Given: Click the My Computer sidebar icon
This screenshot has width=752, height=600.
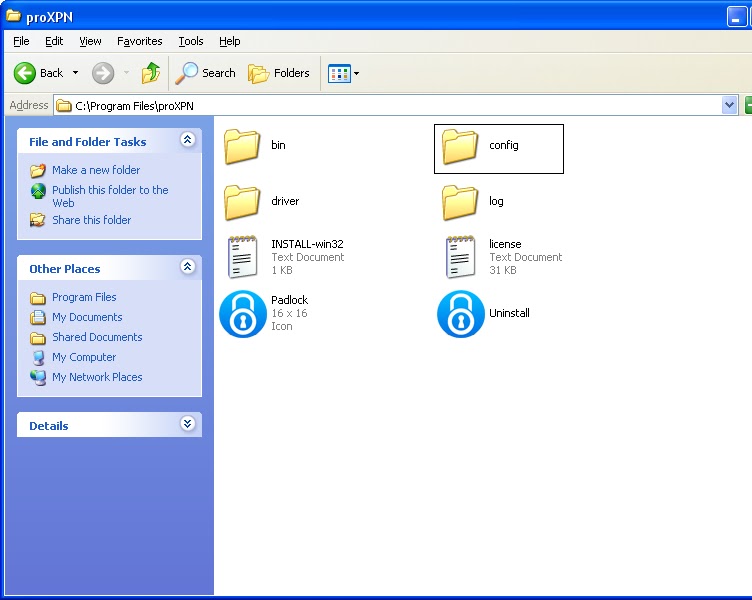Looking at the screenshot, I should pyautogui.click(x=38, y=358).
